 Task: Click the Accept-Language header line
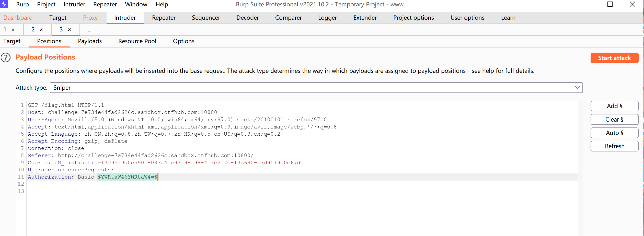(154, 134)
